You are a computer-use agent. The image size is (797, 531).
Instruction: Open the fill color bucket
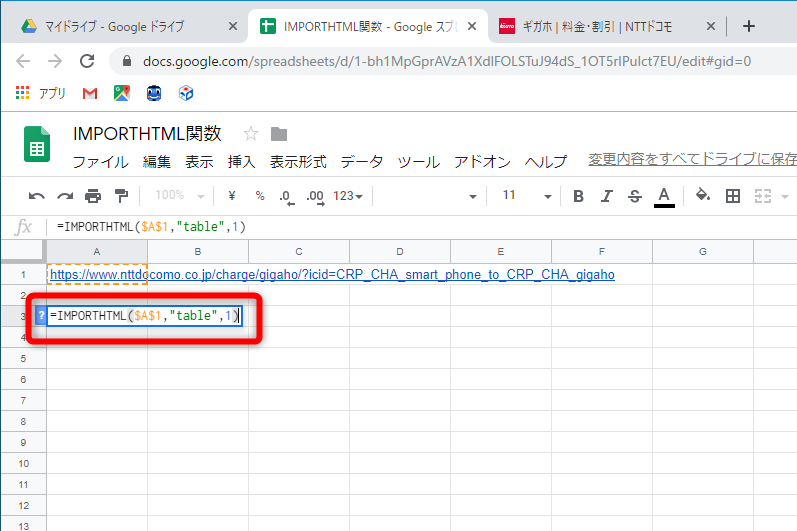(703, 195)
